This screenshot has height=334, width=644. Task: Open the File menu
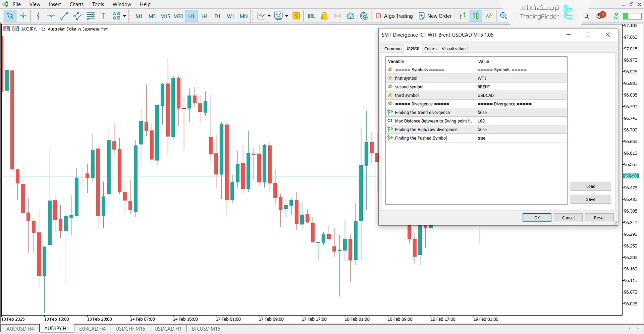17,4
